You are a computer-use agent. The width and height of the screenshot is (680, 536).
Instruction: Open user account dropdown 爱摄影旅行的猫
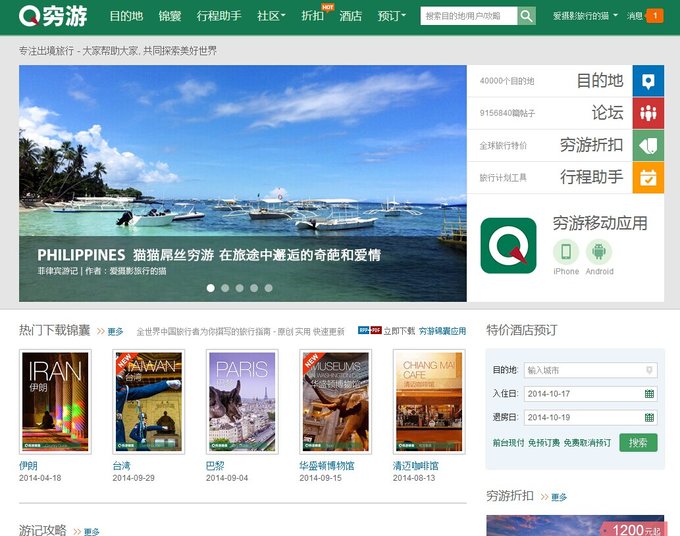[x=585, y=16]
